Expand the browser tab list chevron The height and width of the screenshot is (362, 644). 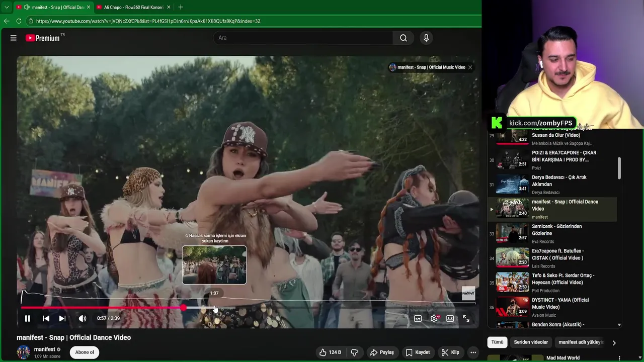point(7,7)
